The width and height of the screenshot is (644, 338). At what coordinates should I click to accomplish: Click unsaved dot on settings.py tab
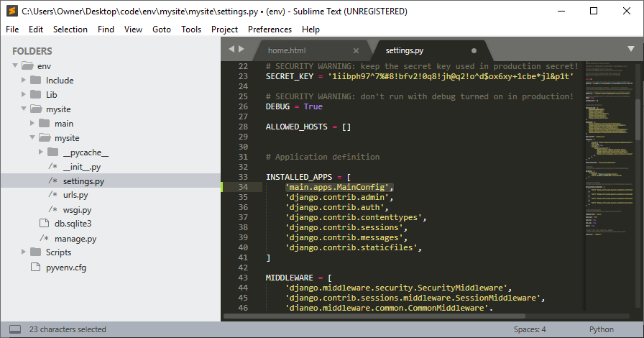click(474, 50)
